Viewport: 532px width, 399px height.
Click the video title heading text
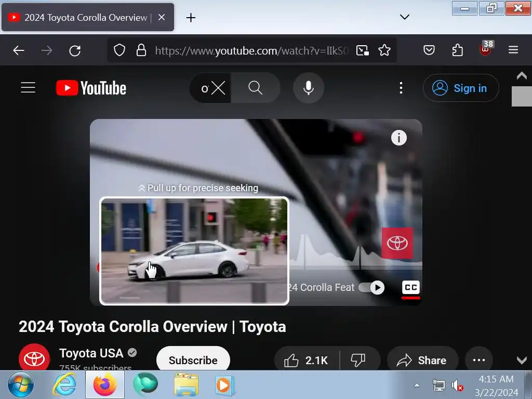pyautogui.click(x=152, y=327)
